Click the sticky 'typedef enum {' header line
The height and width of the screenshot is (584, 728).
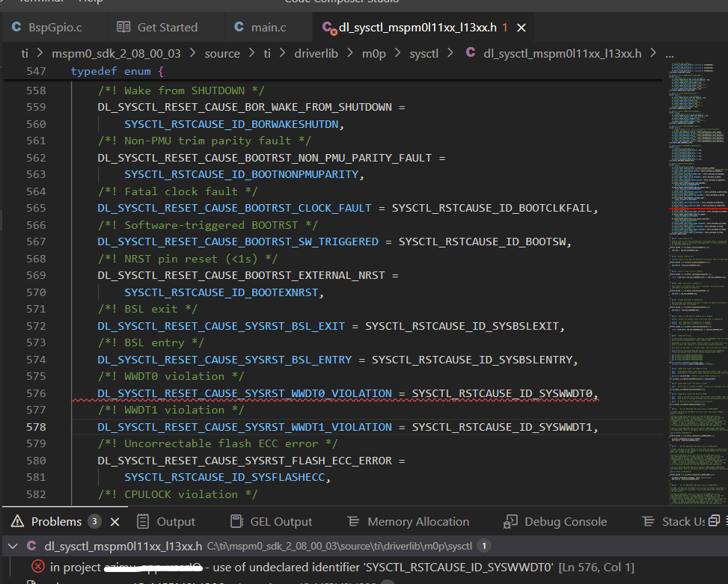pyautogui.click(x=117, y=72)
